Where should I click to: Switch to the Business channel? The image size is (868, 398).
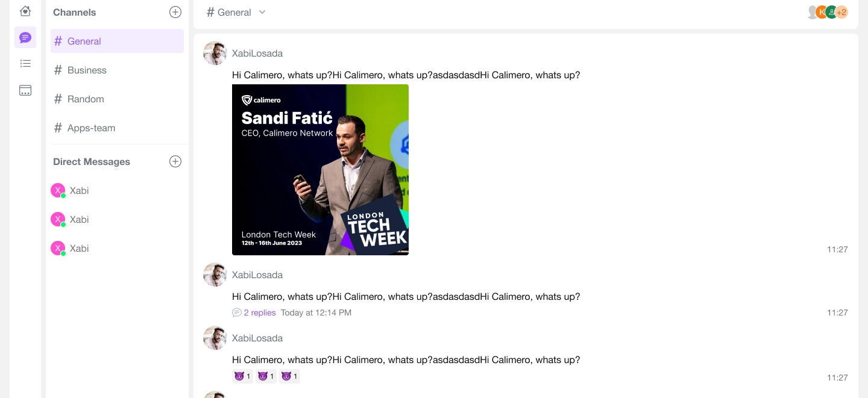tap(87, 70)
